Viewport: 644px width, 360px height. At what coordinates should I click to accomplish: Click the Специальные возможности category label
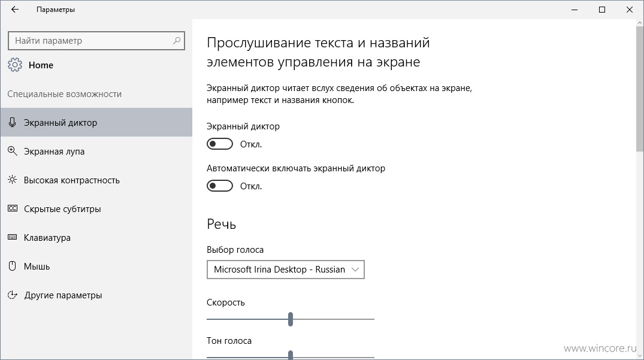tap(65, 94)
